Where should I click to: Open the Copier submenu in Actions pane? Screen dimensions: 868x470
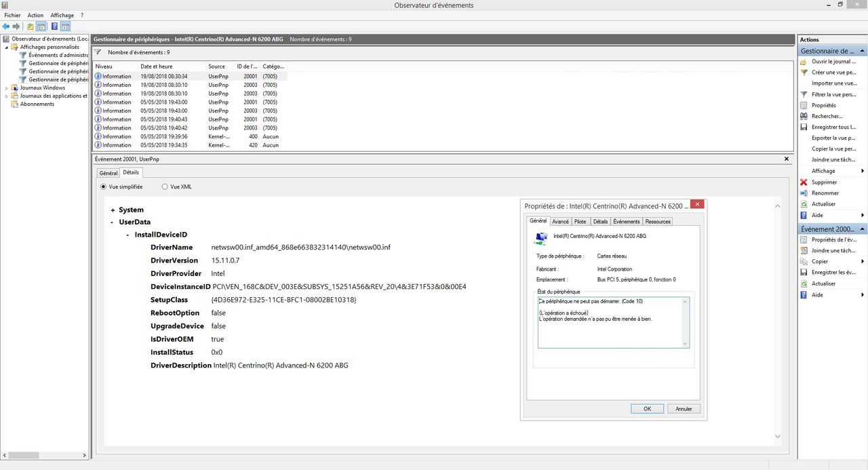(x=832, y=261)
